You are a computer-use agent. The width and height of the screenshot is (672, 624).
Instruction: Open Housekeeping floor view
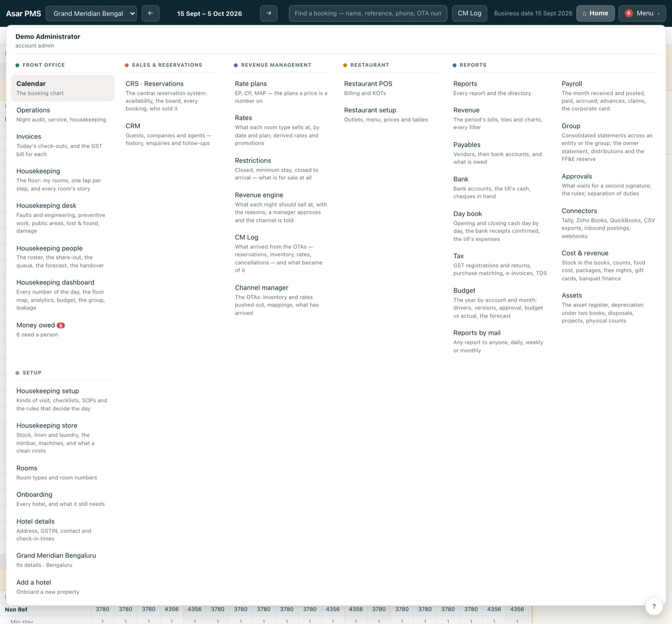point(63,179)
